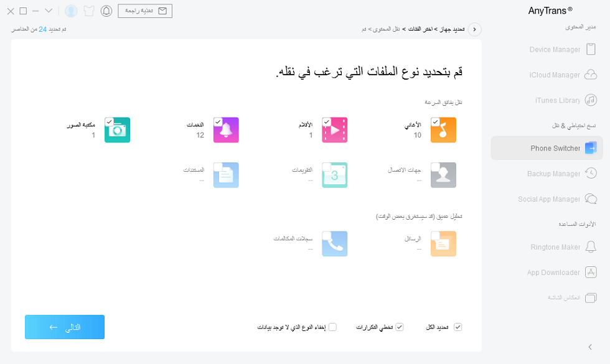Click the feedback (تغذية راجعة) button
This screenshot has width=610, height=364.
click(145, 11)
